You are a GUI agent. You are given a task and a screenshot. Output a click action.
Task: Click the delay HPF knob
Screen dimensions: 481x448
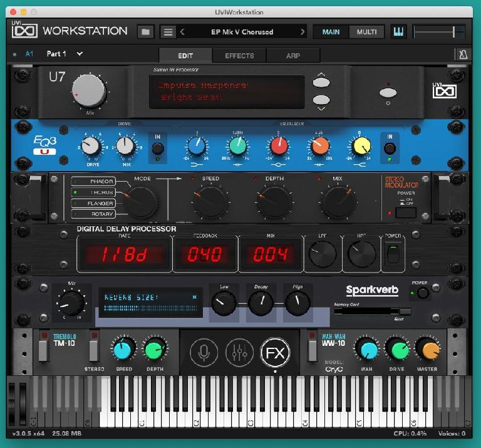(361, 254)
